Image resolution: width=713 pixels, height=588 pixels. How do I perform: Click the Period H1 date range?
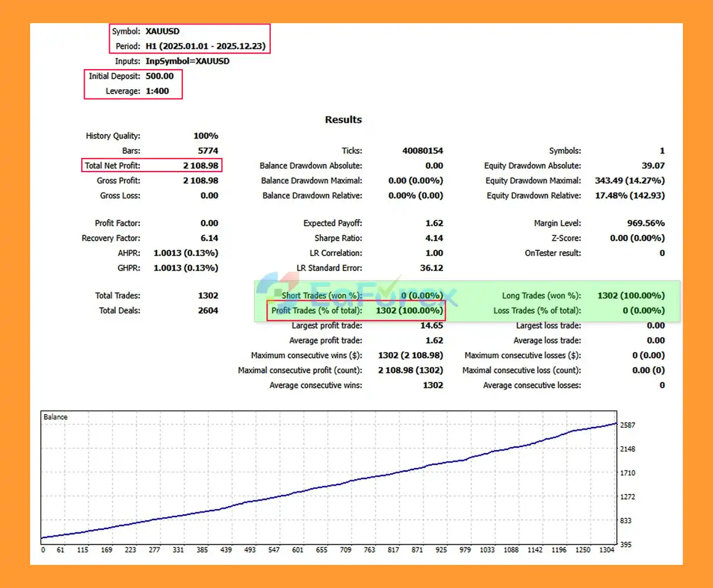tap(205, 46)
